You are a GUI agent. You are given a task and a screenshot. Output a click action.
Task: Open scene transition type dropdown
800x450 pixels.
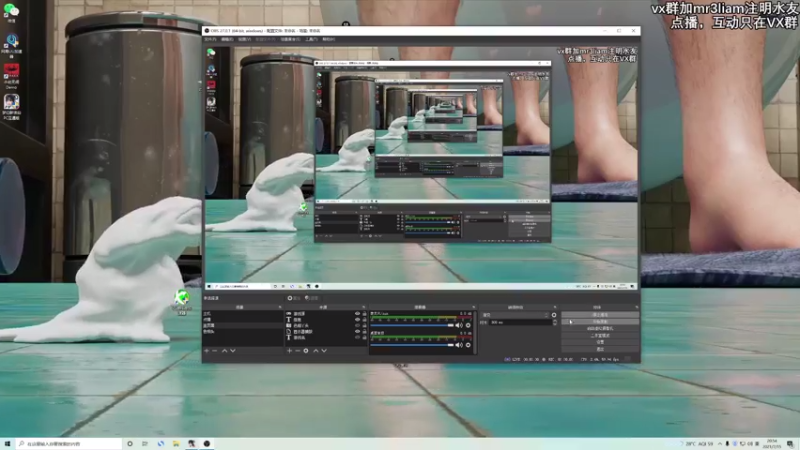point(515,315)
